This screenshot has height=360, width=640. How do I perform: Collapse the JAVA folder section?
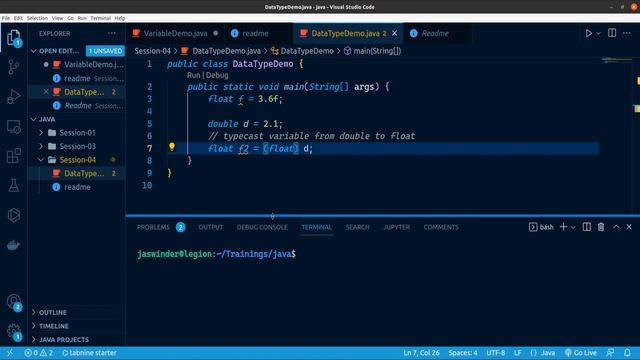coord(34,119)
